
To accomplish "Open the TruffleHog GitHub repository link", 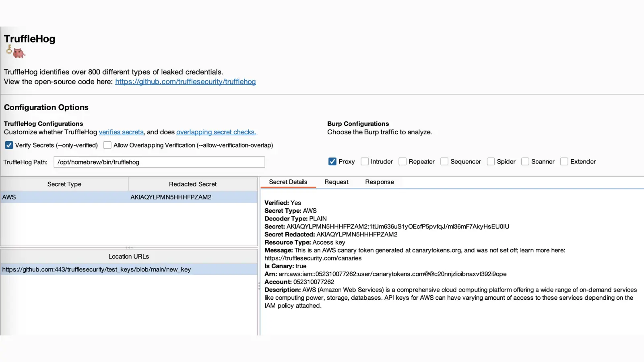I will (x=185, y=82).
